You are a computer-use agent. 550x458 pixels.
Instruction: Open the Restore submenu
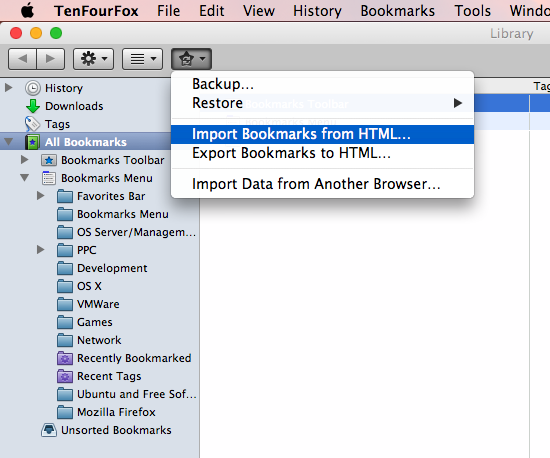pyautogui.click(x=322, y=103)
